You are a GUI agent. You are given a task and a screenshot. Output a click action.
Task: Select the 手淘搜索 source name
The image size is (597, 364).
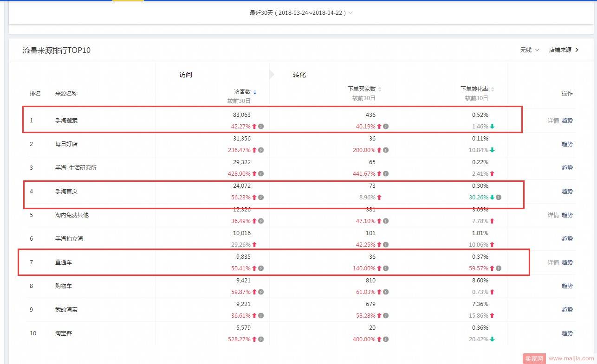coord(66,121)
